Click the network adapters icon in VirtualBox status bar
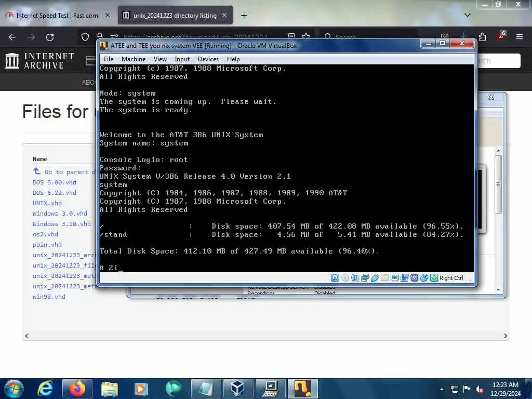 [x=365, y=278]
